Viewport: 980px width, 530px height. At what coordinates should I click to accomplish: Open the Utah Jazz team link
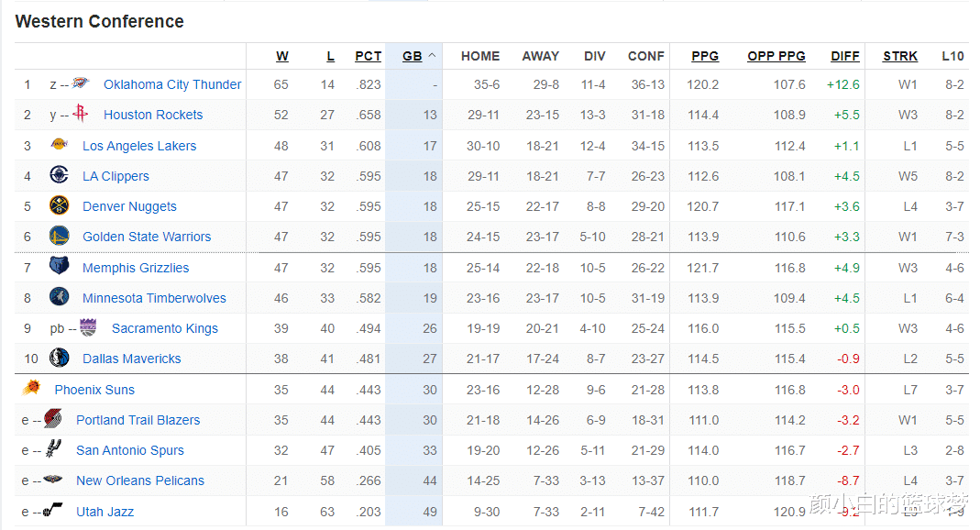coord(105,512)
